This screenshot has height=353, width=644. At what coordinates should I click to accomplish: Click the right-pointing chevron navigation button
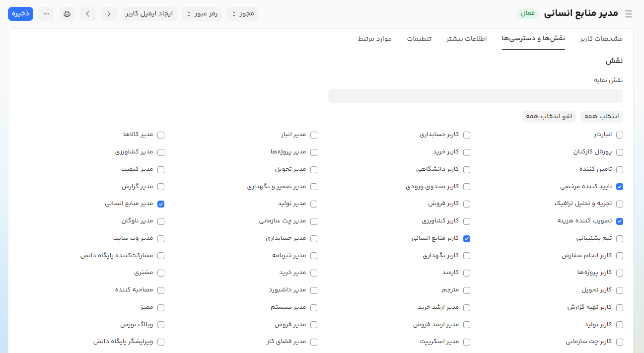coord(88,14)
